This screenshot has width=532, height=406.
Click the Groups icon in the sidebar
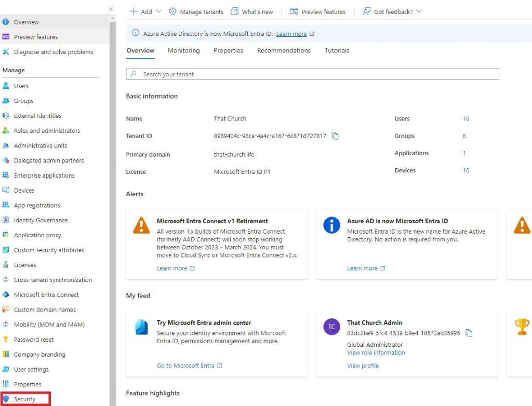click(x=6, y=101)
